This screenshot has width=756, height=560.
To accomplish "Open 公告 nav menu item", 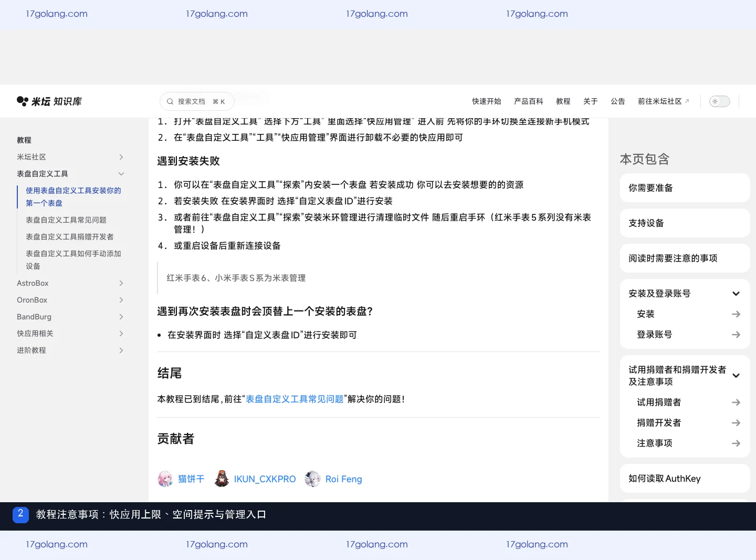I will [x=618, y=101].
